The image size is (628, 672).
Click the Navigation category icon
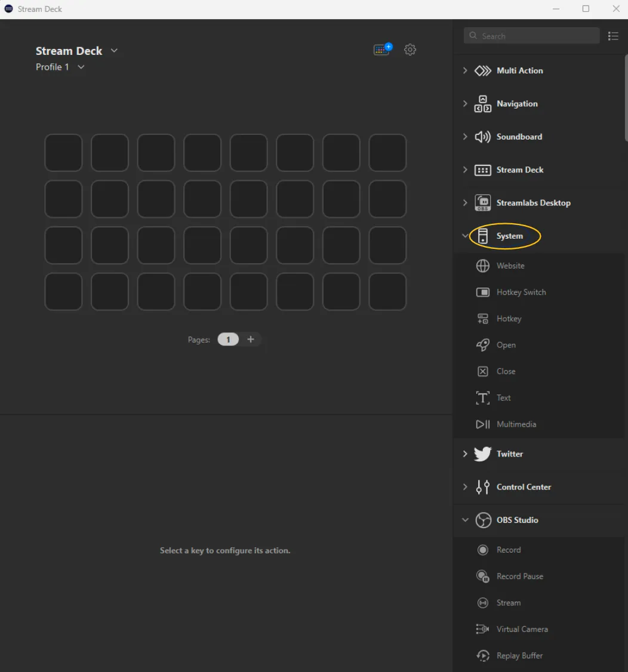pyautogui.click(x=483, y=104)
